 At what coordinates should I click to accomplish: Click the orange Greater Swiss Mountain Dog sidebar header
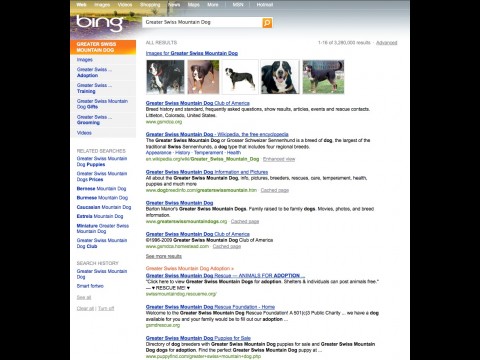pyautogui.click(x=103, y=47)
